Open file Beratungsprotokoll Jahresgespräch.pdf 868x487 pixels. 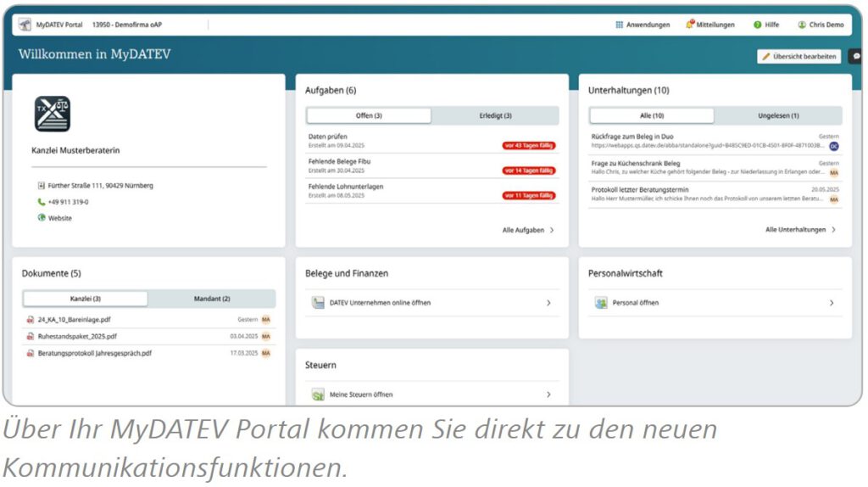click(95, 353)
